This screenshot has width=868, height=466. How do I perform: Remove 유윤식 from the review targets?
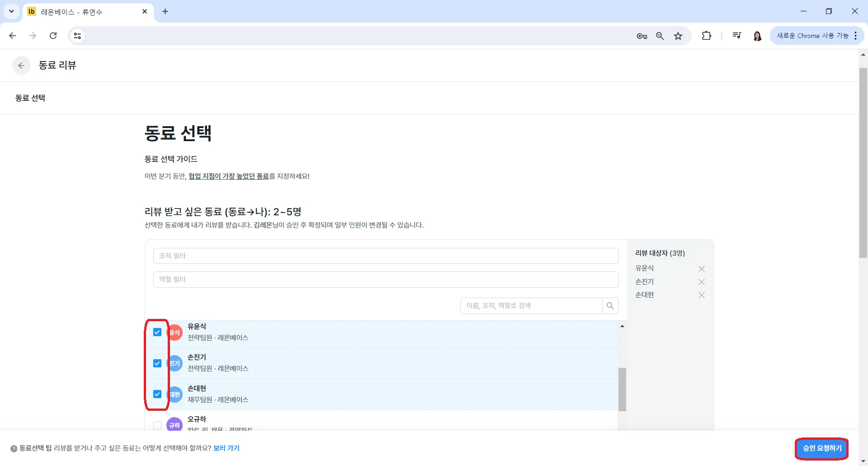point(702,269)
